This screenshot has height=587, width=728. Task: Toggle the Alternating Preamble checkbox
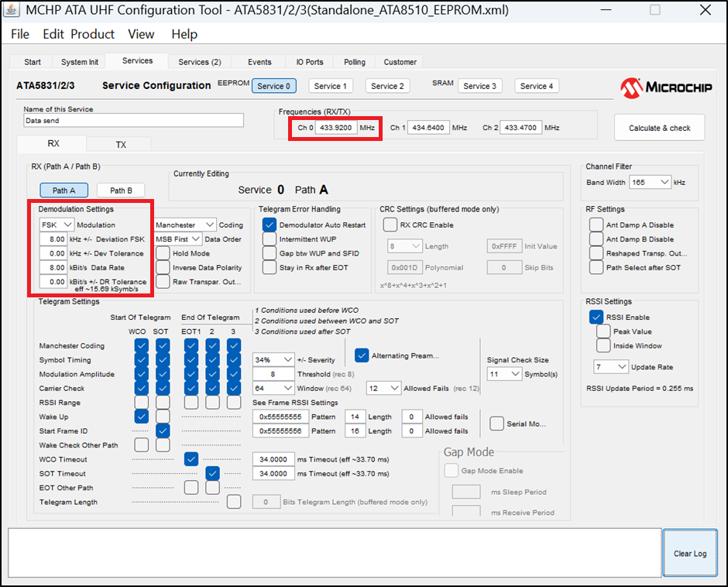pyautogui.click(x=362, y=355)
